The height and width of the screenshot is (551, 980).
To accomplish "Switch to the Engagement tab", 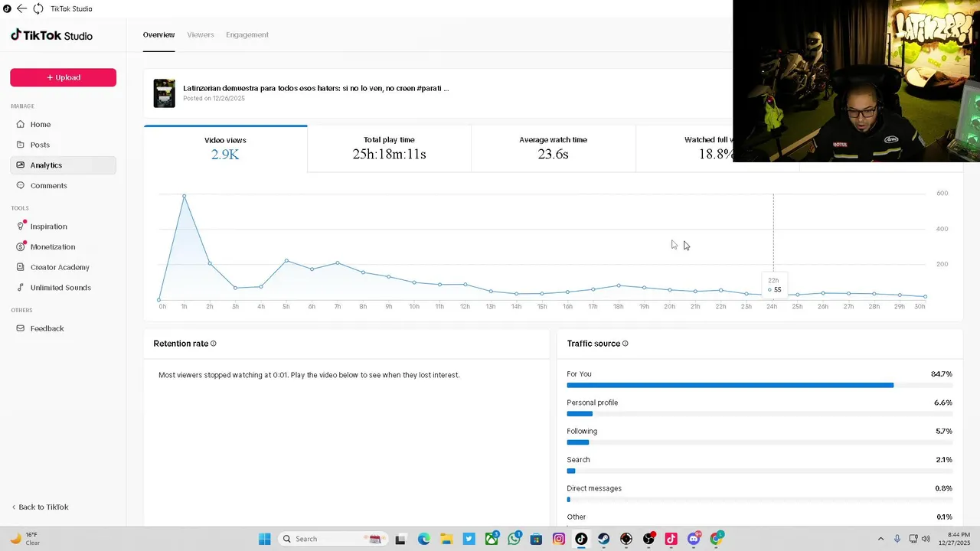I will (247, 34).
